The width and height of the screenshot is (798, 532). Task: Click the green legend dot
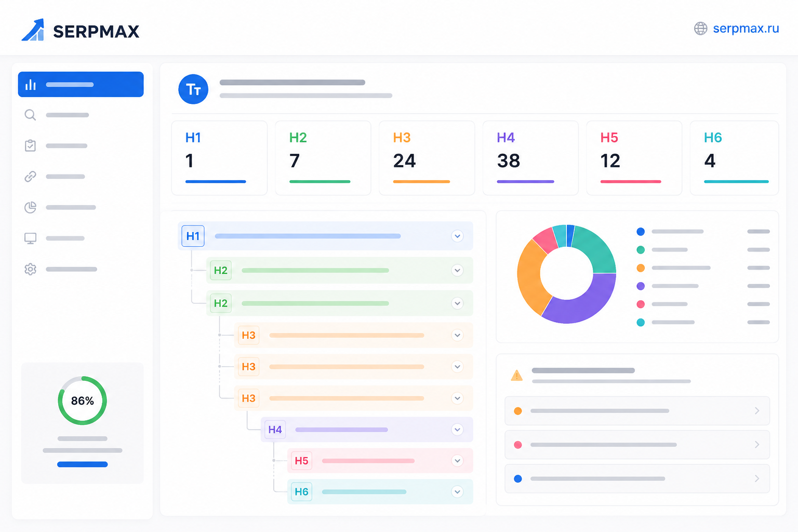pos(641,250)
